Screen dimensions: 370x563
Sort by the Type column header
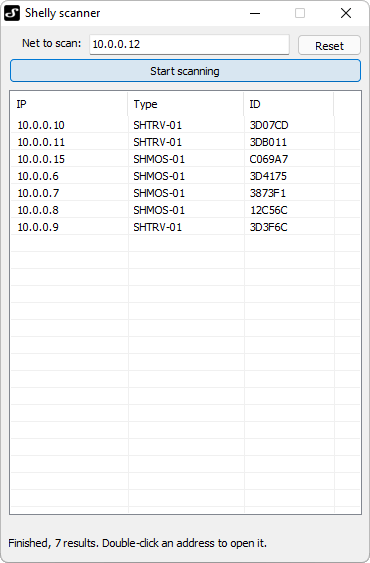(x=186, y=104)
